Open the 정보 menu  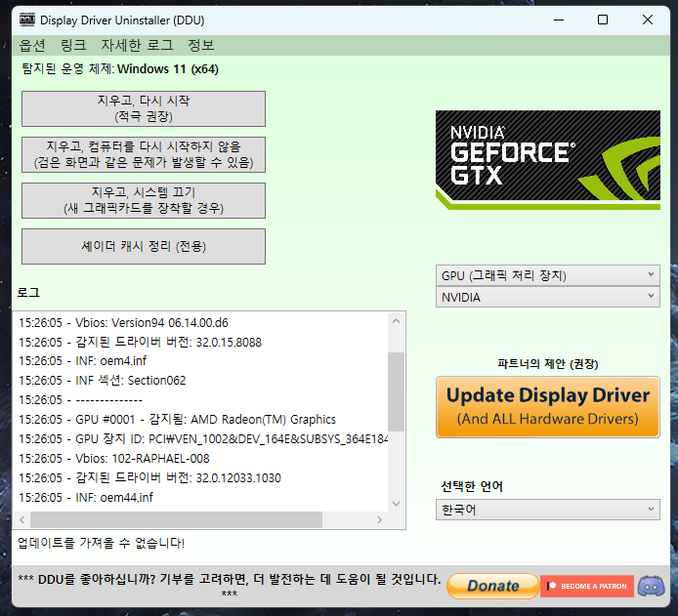coord(201,45)
